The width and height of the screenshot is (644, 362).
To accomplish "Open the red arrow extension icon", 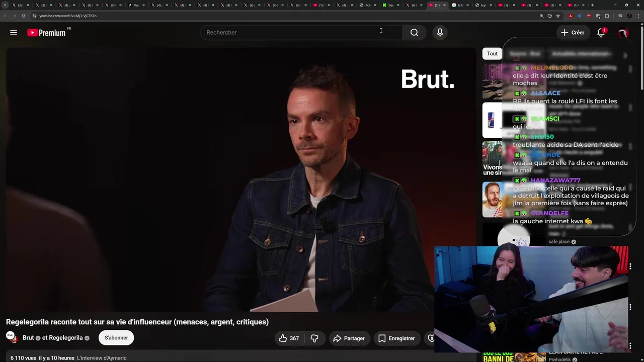I will tap(588, 16).
